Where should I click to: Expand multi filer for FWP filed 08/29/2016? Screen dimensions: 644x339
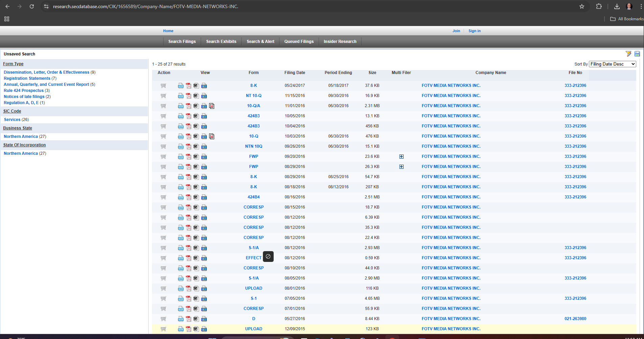[401, 167]
